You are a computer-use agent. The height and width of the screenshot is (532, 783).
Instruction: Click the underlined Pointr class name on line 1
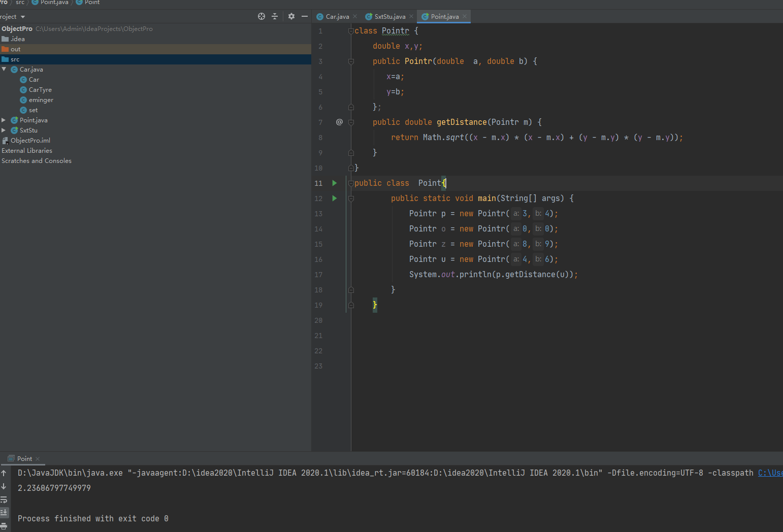coord(396,31)
